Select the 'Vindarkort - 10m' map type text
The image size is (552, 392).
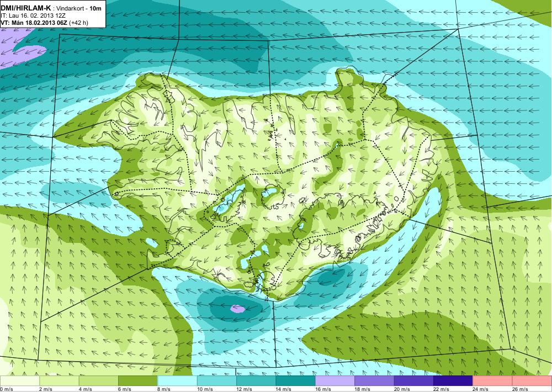78,9
